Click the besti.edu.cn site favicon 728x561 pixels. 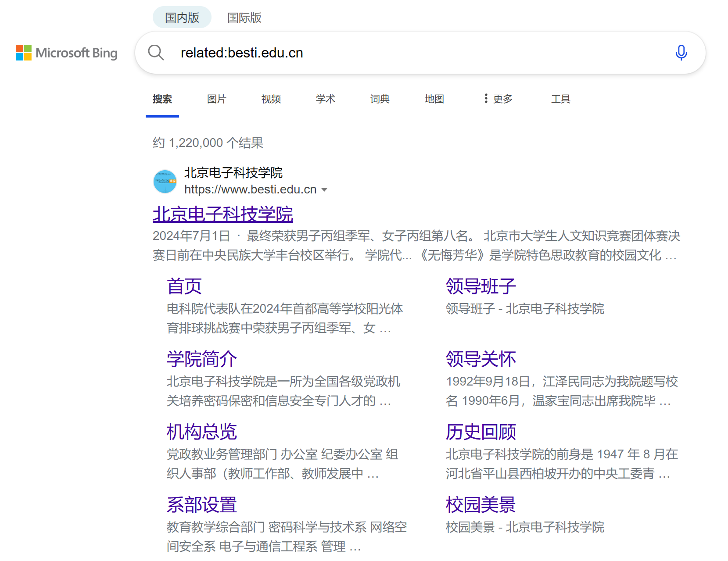[x=165, y=181]
